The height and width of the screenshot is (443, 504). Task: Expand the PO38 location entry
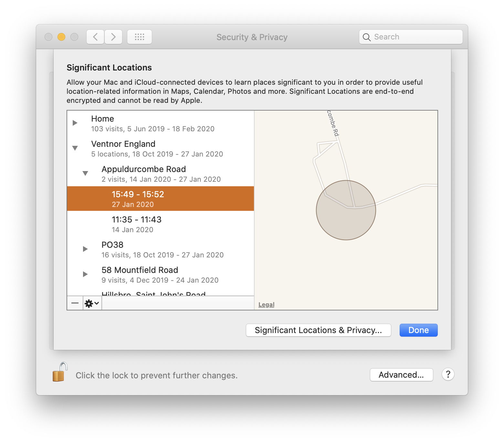click(85, 249)
